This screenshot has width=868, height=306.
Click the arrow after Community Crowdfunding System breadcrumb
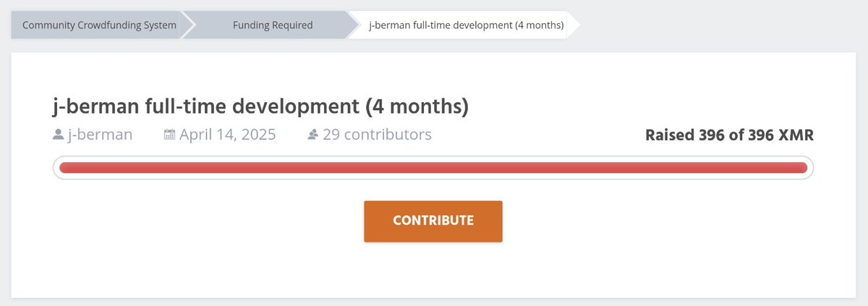(x=189, y=25)
